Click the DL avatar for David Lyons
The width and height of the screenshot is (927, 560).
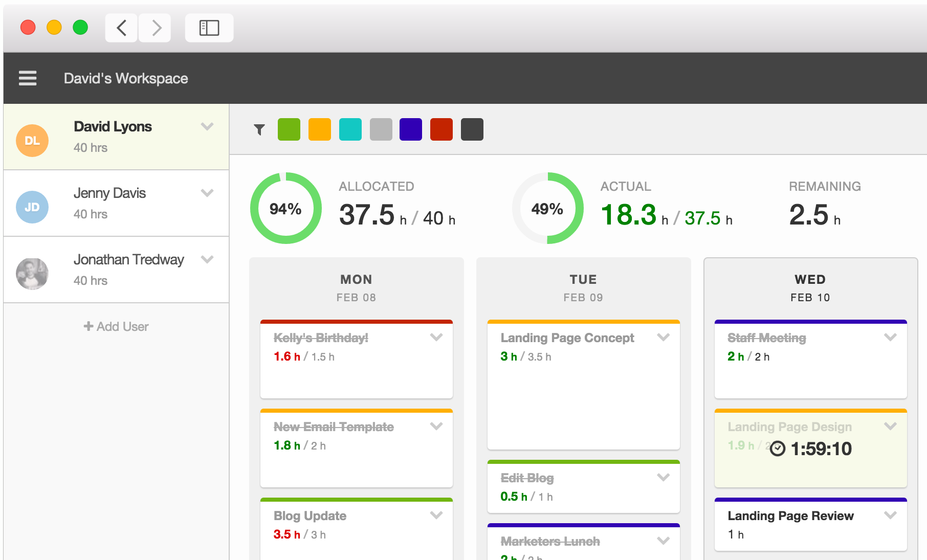click(x=32, y=141)
